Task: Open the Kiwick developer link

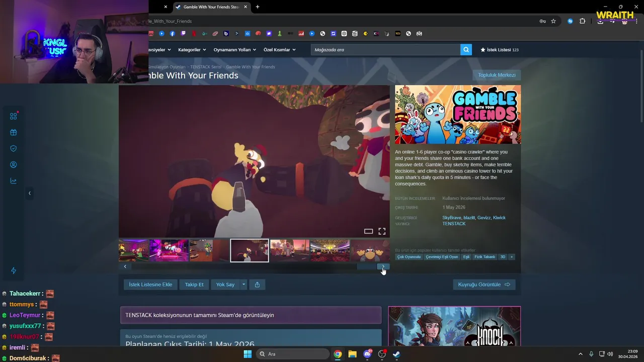Action: 499,218
